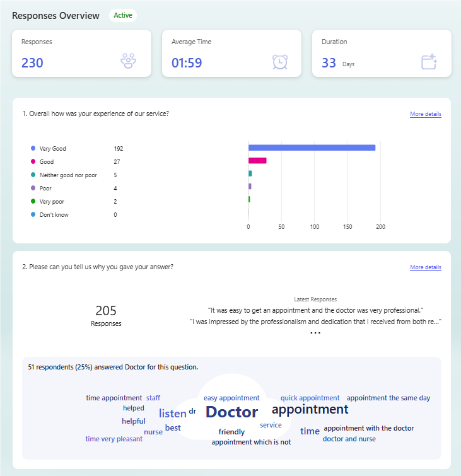Click the phrase quick appointment in word cloud

pos(310,398)
